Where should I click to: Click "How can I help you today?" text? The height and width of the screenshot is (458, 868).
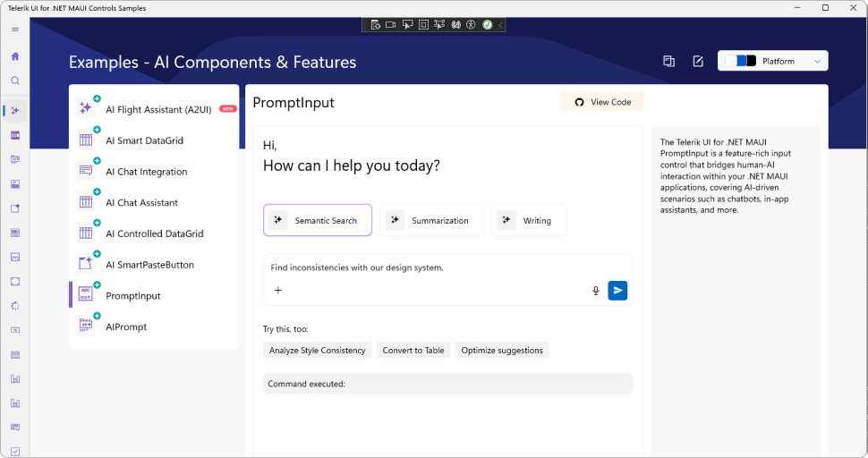coord(352,165)
